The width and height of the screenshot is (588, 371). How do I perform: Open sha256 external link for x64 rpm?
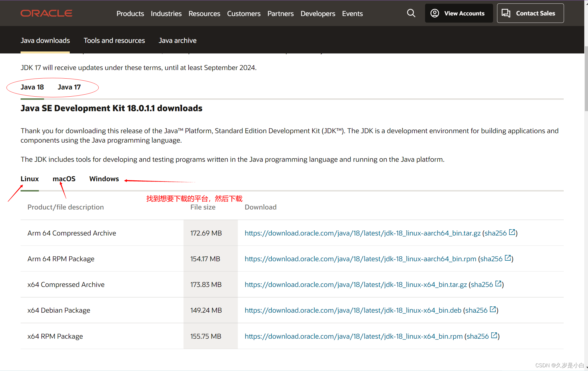point(482,336)
